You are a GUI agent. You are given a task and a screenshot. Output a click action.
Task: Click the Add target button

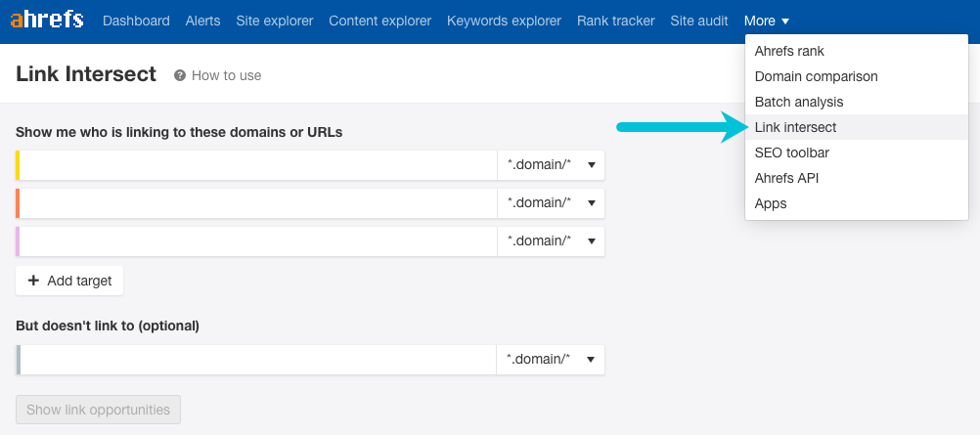[x=69, y=281]
